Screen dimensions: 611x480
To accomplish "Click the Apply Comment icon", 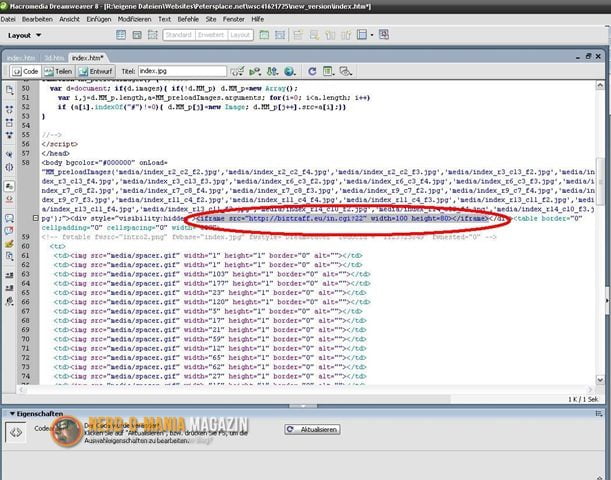I will click(x=9, y=218).
